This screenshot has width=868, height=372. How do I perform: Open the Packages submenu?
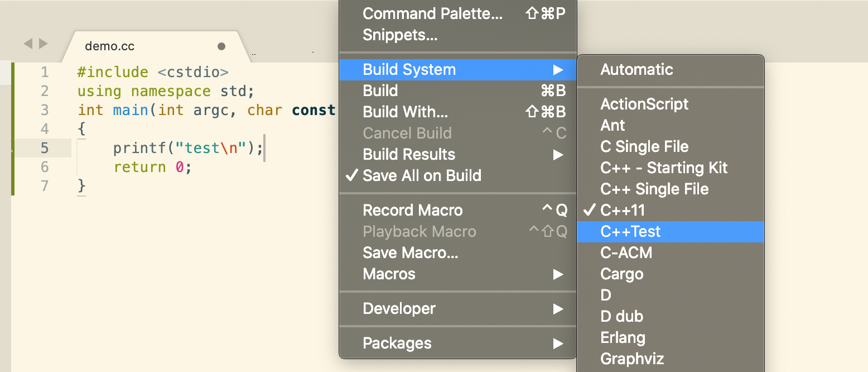397,343
